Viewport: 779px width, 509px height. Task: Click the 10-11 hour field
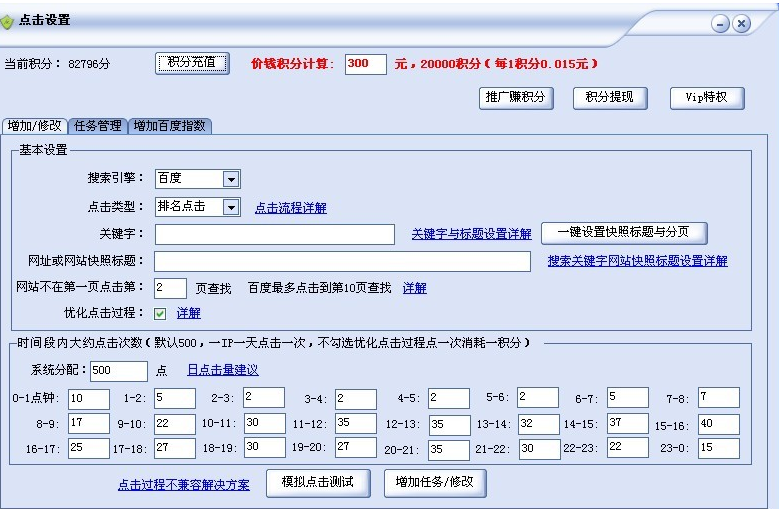265,423
